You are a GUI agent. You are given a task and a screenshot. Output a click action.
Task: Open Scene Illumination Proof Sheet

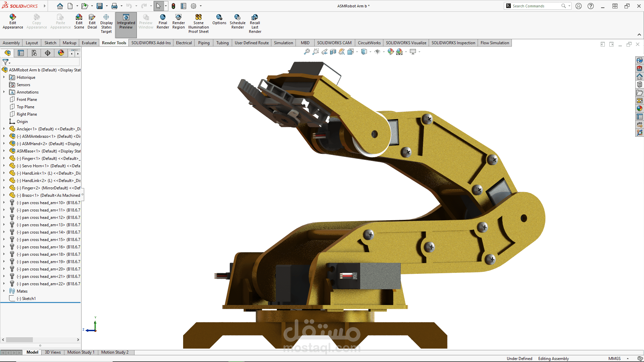coord(198,17)
